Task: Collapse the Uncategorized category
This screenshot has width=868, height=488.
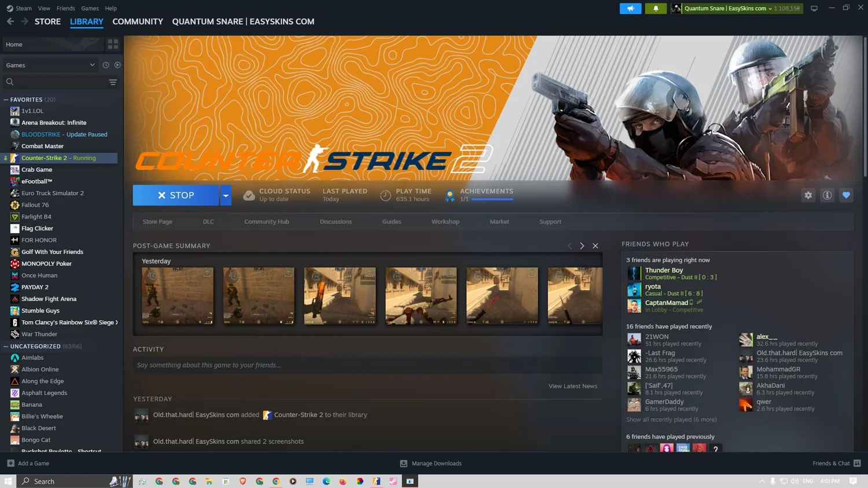Action: point(6,346)
